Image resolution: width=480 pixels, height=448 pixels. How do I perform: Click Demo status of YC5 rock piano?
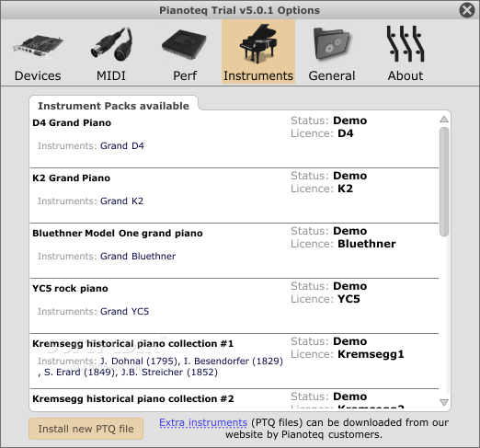pos(350,286)
